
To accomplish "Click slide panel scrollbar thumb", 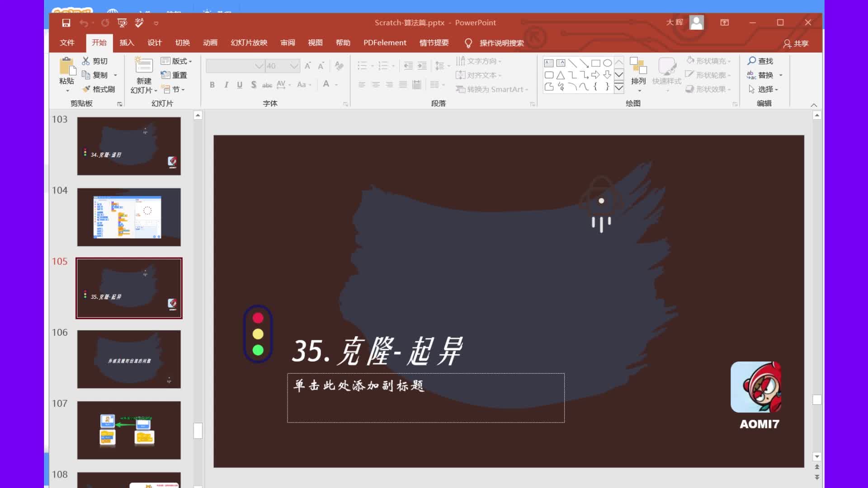I will [x=198, y=431].
